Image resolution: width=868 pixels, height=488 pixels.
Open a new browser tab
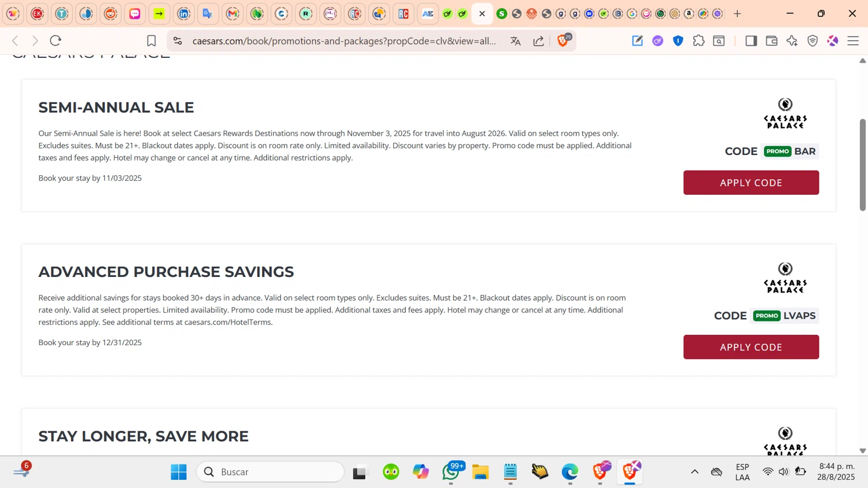(737, 13)
